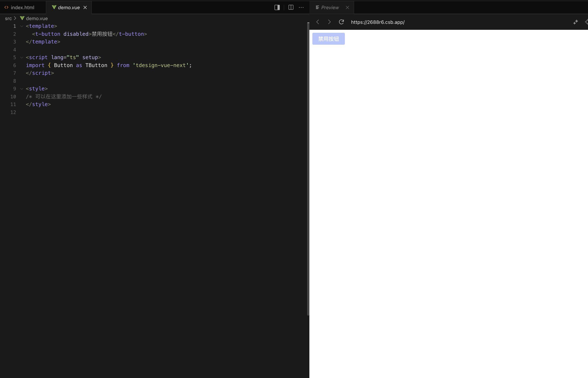Image resolution: width=588 pixels, height=378 pixels.
Task: Switch to the index.html tab
Action: pyautogui.click(x=22, y=7)
